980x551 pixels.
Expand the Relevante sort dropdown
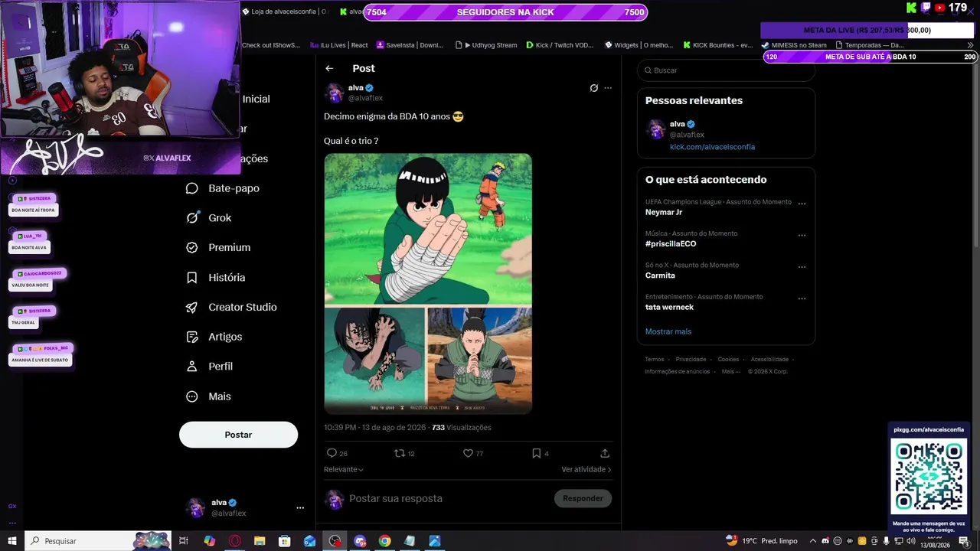(x=344, y=469)
